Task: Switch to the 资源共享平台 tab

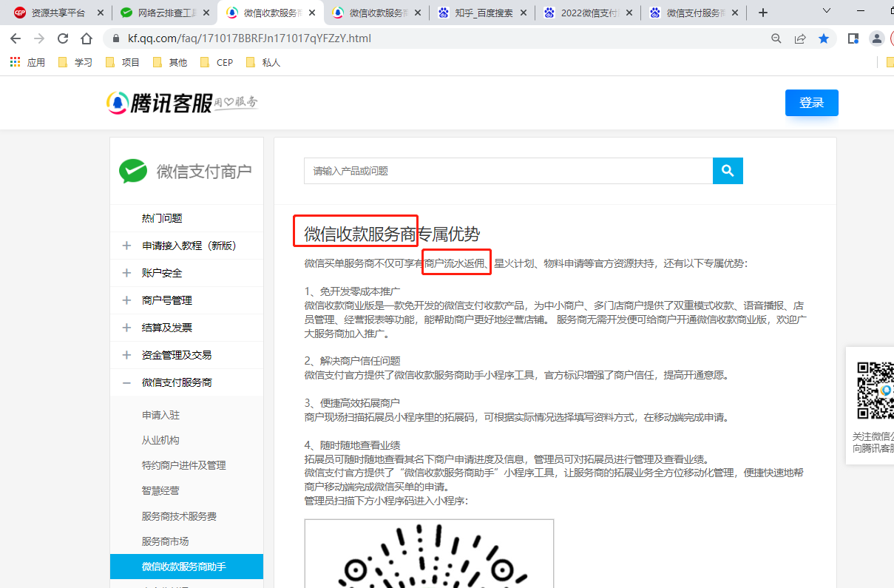Action: coord(58,13)
